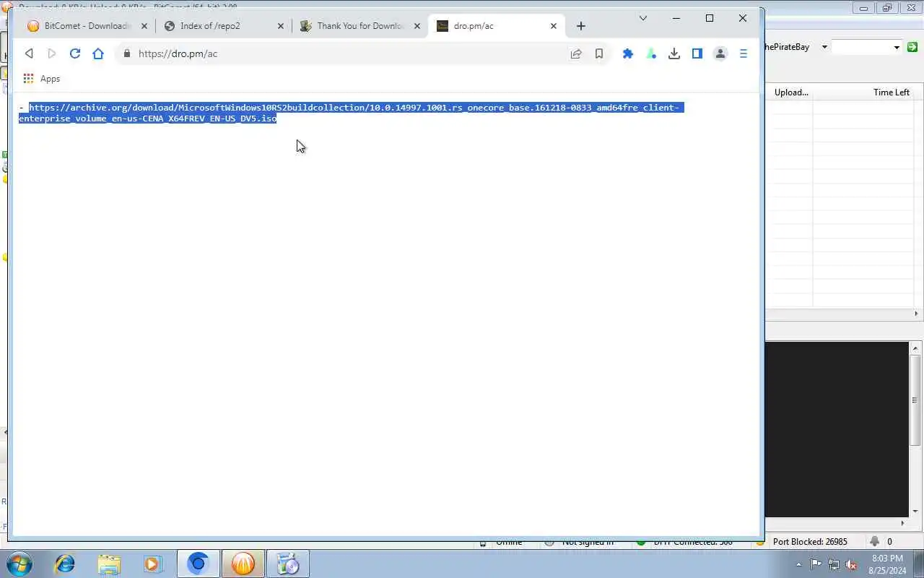
Task: Open the green flask extension icon
Action: point(651,53)
